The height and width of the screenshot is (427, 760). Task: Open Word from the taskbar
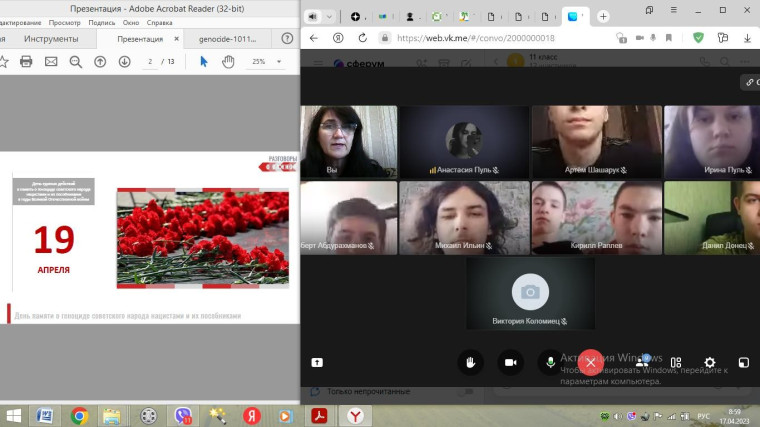(x=45, y=416)
